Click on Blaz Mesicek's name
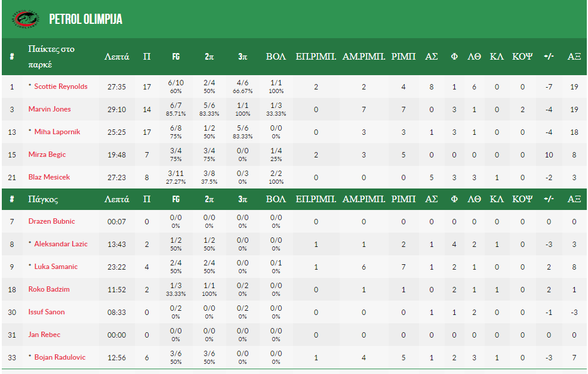The width and height of the screenshot is (588, 374). click(49, 177)
